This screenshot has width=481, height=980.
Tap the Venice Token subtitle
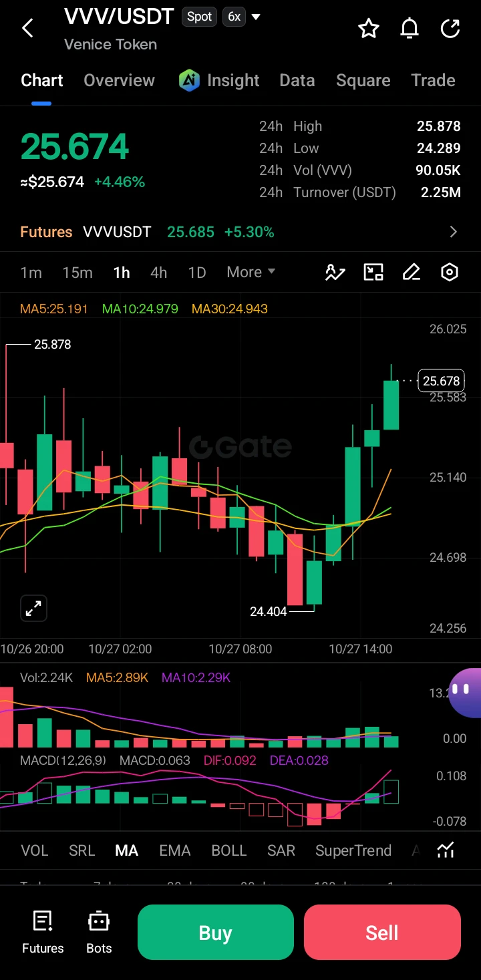(x=110, y=45)
